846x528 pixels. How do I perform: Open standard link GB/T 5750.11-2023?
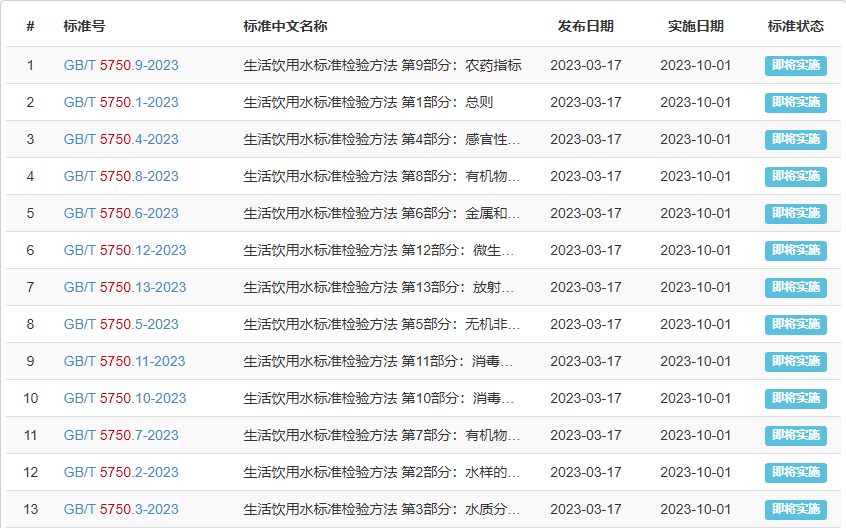124,361
